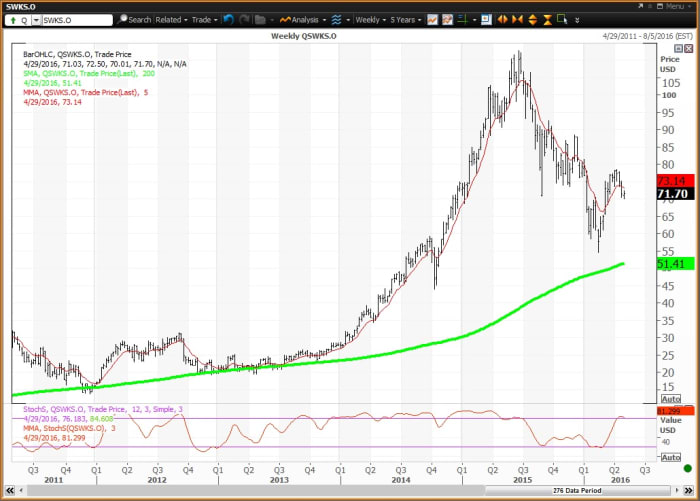Expand the 5 Years range dropdown
The height and width of the screenshot is (501, 700).
click(407, 19)
